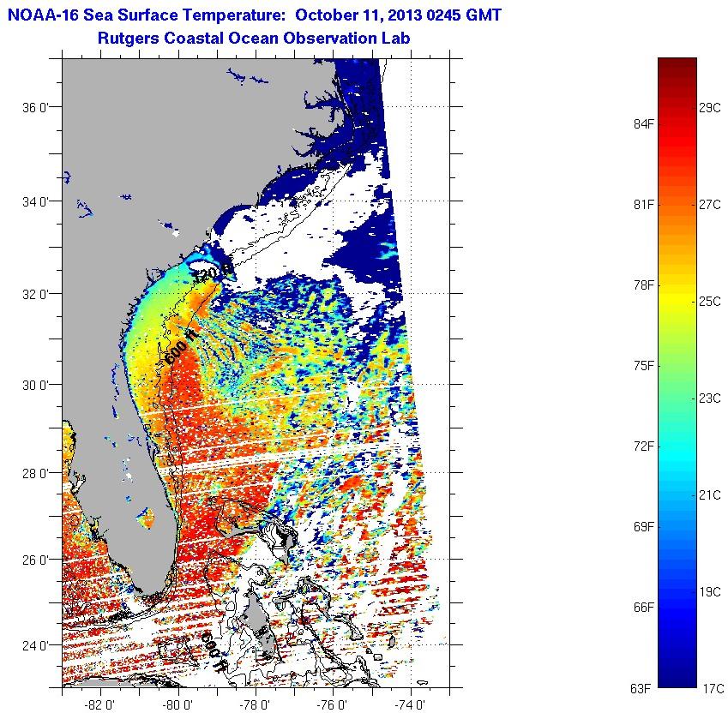Click the 63F colorbar label

coord(641,689)
